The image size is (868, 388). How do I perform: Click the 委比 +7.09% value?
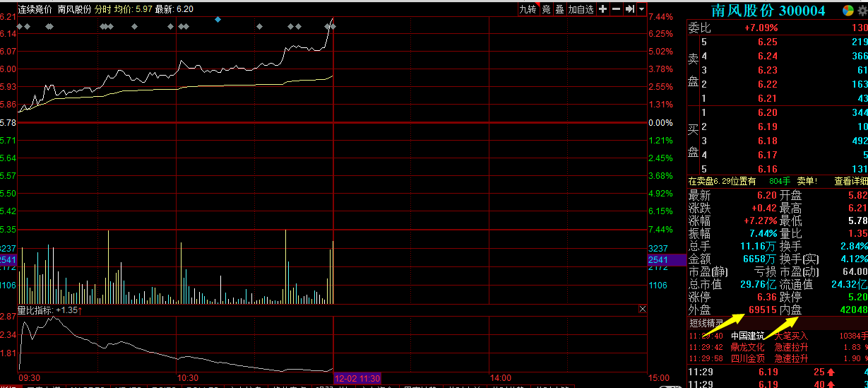coord(761,28)
